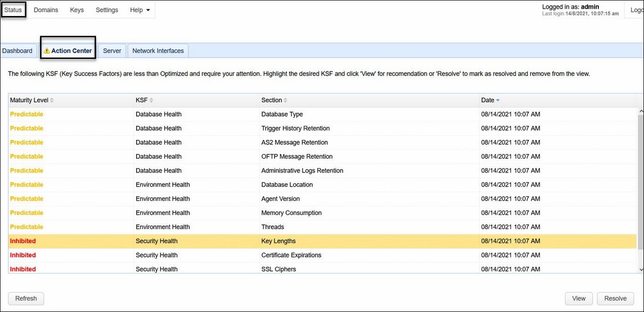This screenshot has height=312, width=644.
Task: Click the View button
Action: (x=579, y=298)
